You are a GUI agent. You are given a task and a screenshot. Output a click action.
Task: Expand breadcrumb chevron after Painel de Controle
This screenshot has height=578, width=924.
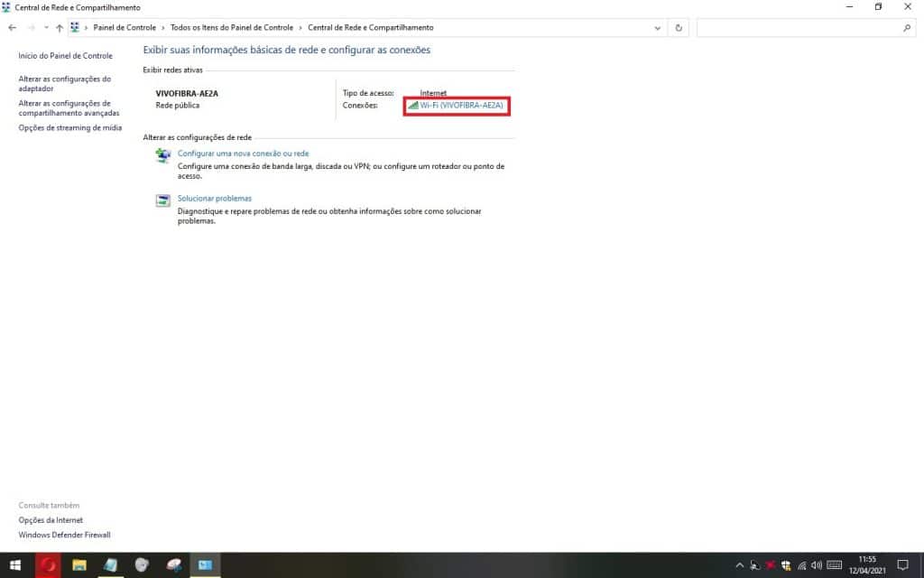(163, 28)
